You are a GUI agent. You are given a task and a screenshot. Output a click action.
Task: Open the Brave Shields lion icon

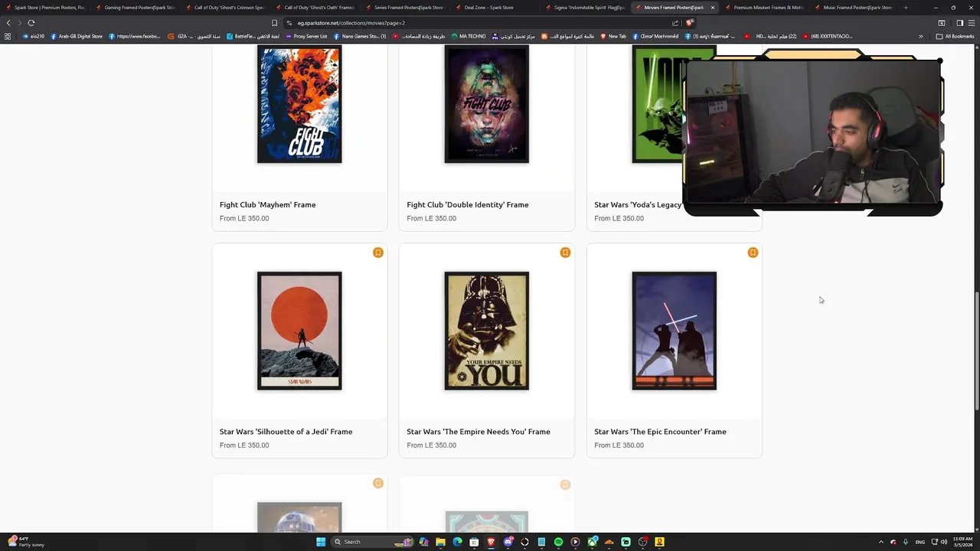coord(689,23)
